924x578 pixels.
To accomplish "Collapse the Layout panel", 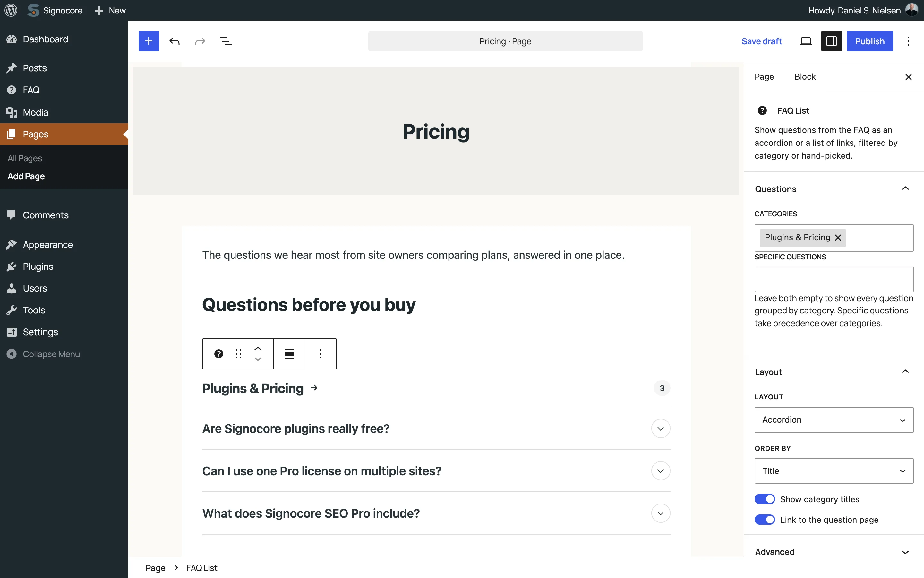I will [x=834, y=372].
